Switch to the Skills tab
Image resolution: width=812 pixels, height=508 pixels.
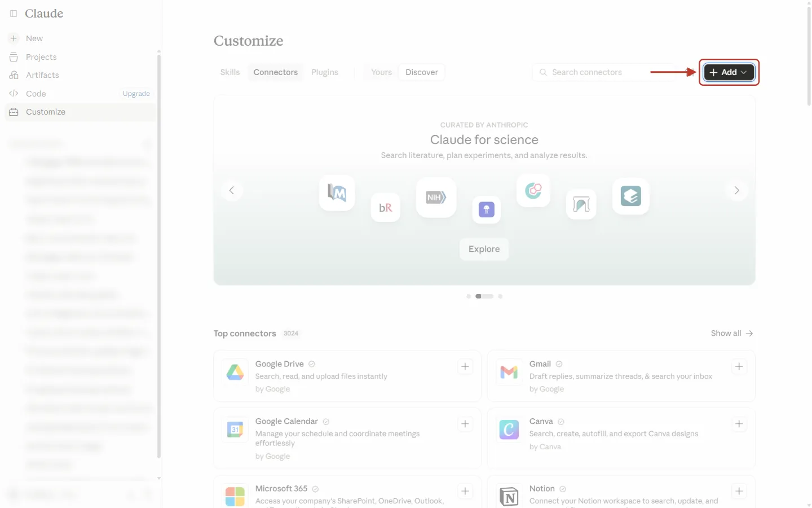230,72
